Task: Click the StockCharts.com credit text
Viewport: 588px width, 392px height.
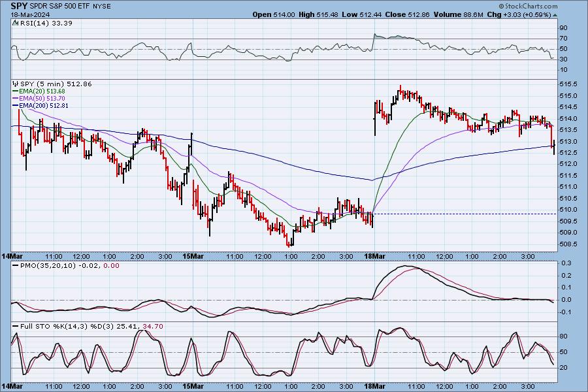Action: click(x=531, y=6)
